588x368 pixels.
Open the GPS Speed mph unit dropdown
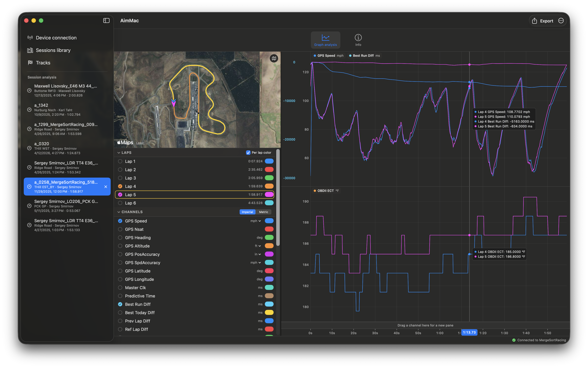pos(256,221)
